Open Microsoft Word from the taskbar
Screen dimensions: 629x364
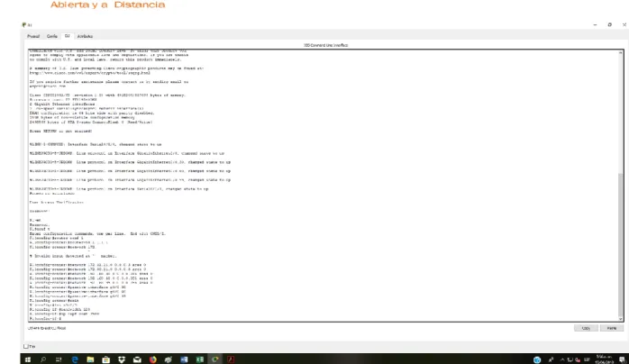coord(184,359)
